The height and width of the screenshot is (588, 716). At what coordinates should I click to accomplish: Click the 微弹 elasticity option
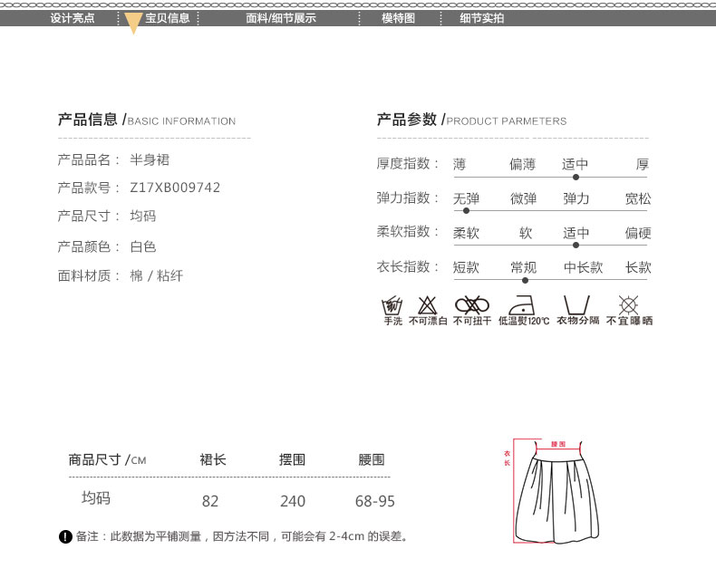pos(523,198)
